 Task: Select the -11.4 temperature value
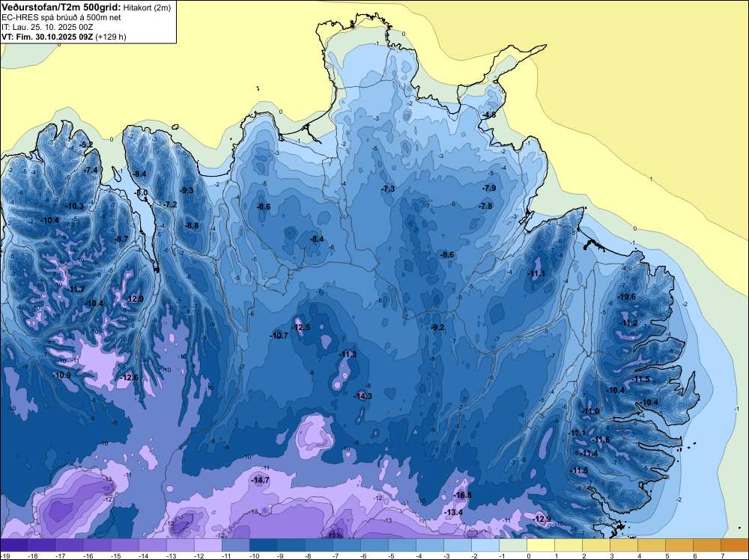[x=589, y=453]
